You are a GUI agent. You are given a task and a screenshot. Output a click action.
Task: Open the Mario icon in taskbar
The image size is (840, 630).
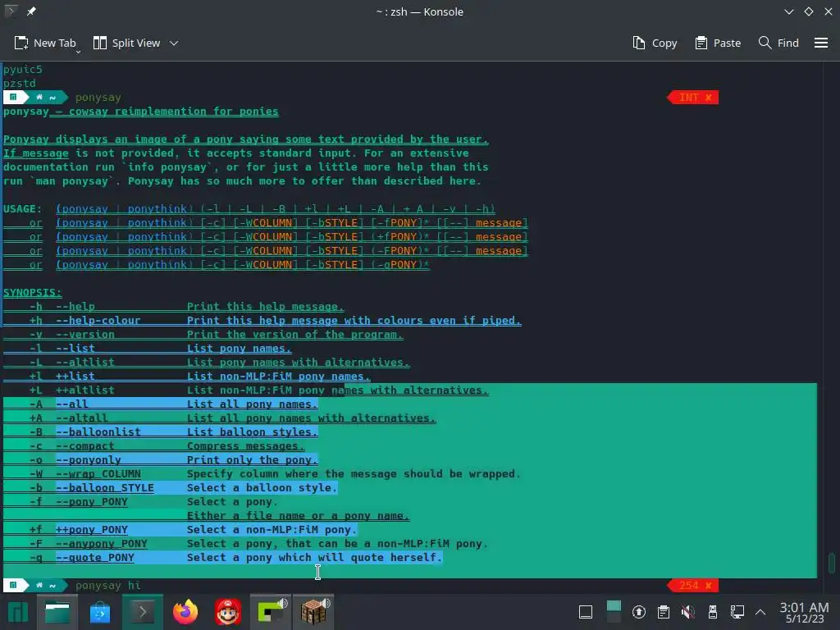(x=228, y=612)
